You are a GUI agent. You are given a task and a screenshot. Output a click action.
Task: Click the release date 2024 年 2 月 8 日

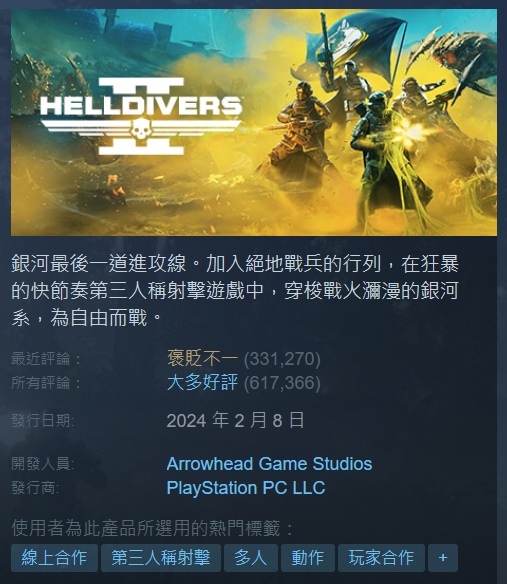235,420
